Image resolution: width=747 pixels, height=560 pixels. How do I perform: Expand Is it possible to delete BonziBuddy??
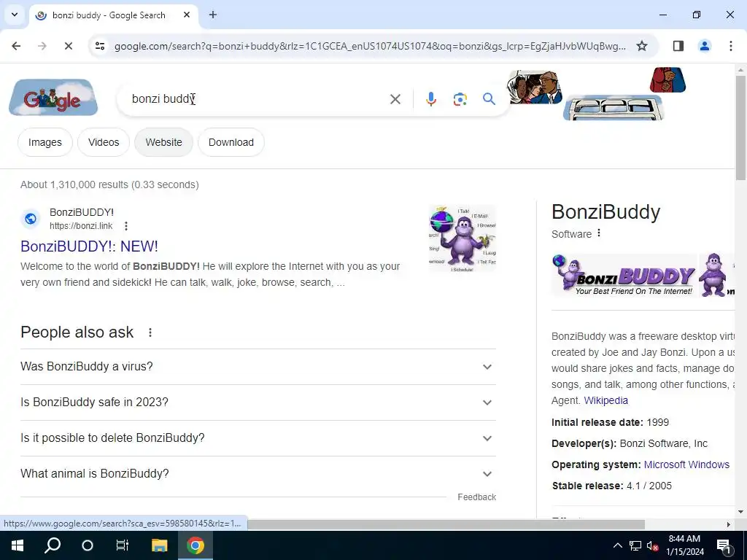[x=258, y=438]
